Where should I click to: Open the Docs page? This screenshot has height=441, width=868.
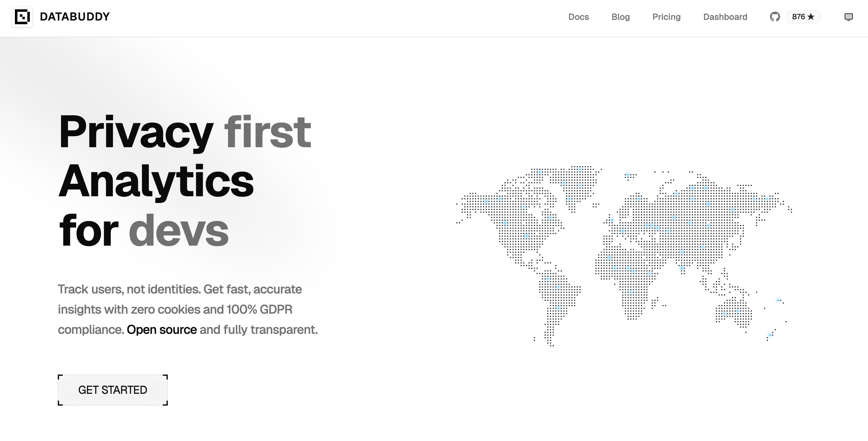tap(578, 17)
